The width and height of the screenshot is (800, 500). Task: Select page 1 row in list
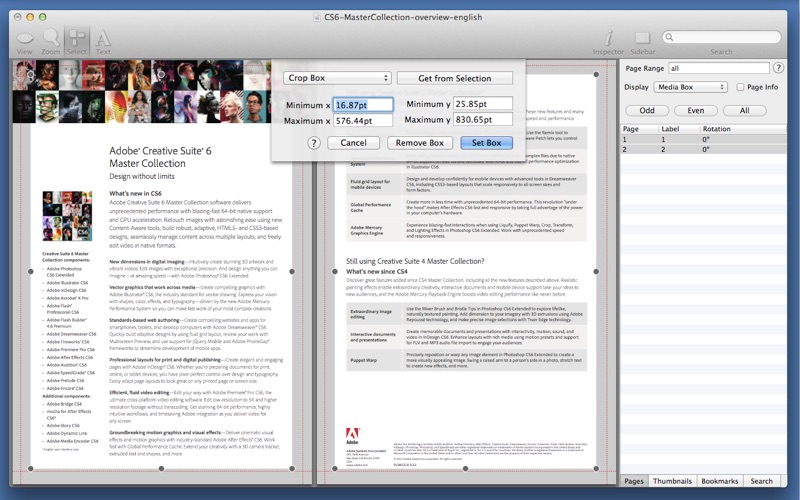point(703,139)
